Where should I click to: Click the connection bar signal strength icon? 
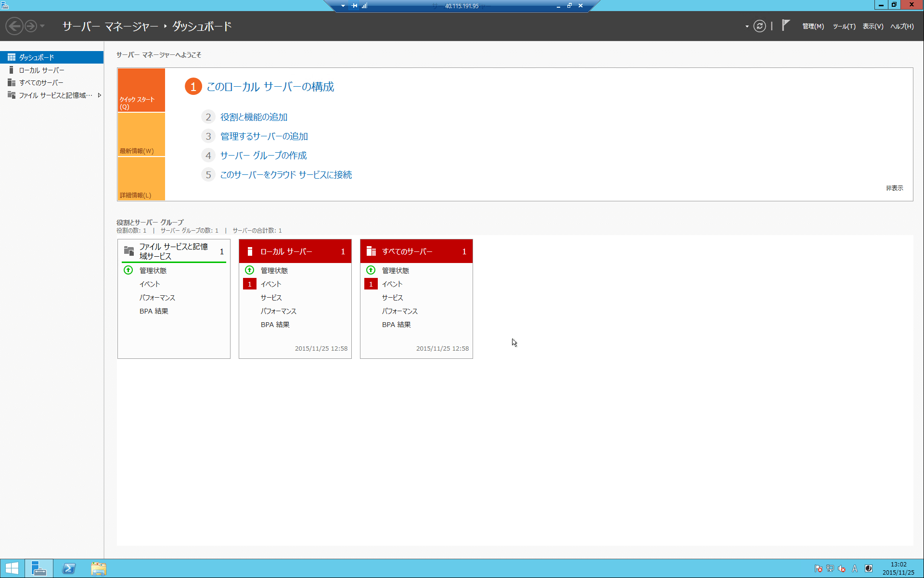365,6
